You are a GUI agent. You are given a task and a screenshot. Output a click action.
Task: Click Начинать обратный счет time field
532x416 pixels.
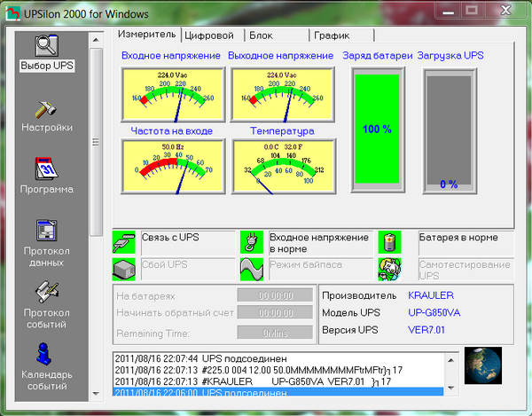pyautogui.click(x=275, y=312)
